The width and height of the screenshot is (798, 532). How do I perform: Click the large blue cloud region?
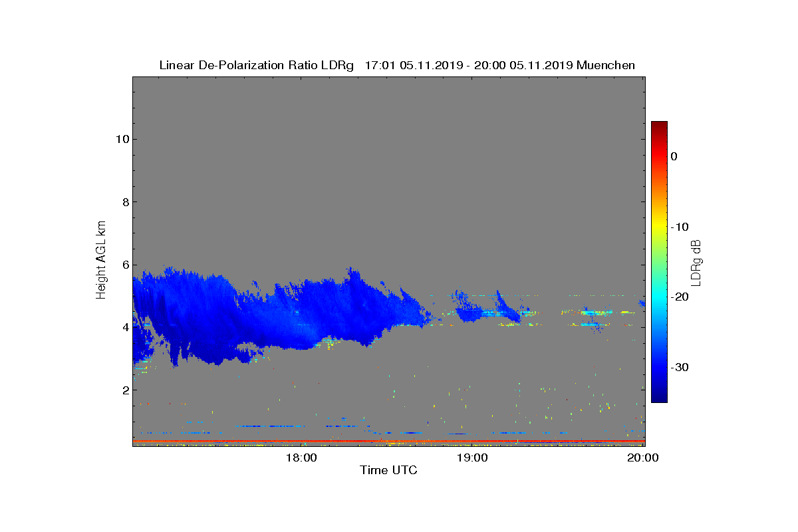tap(279, 313)
